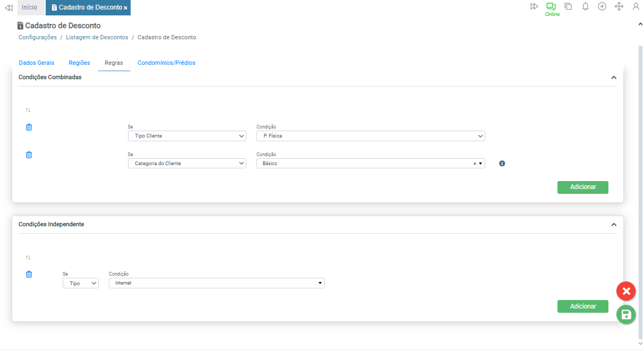Open the user profile icon
Viewport: 644px width, 351px height.
(636, 7)
